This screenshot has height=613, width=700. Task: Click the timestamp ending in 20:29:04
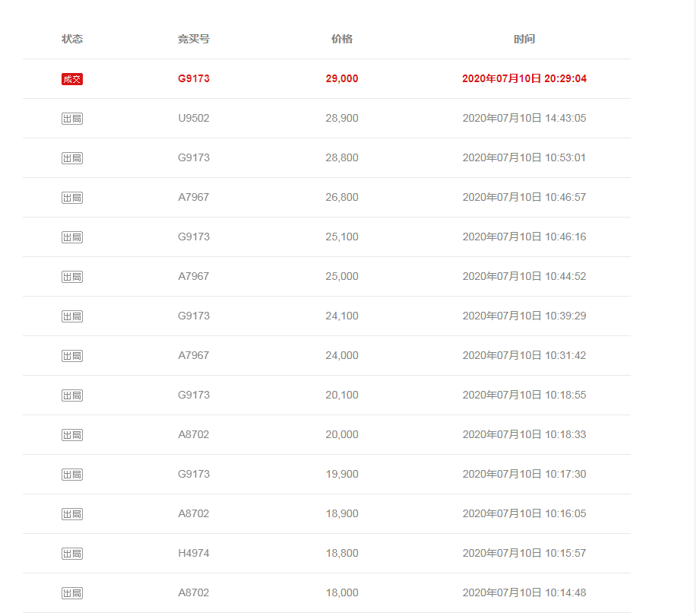[x=524, y=79]
